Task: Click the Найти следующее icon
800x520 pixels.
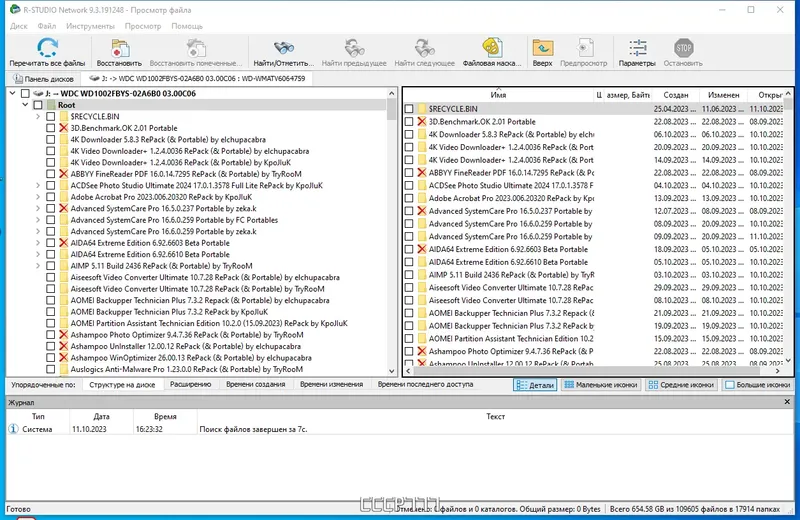Action: (x=424, y=48)
